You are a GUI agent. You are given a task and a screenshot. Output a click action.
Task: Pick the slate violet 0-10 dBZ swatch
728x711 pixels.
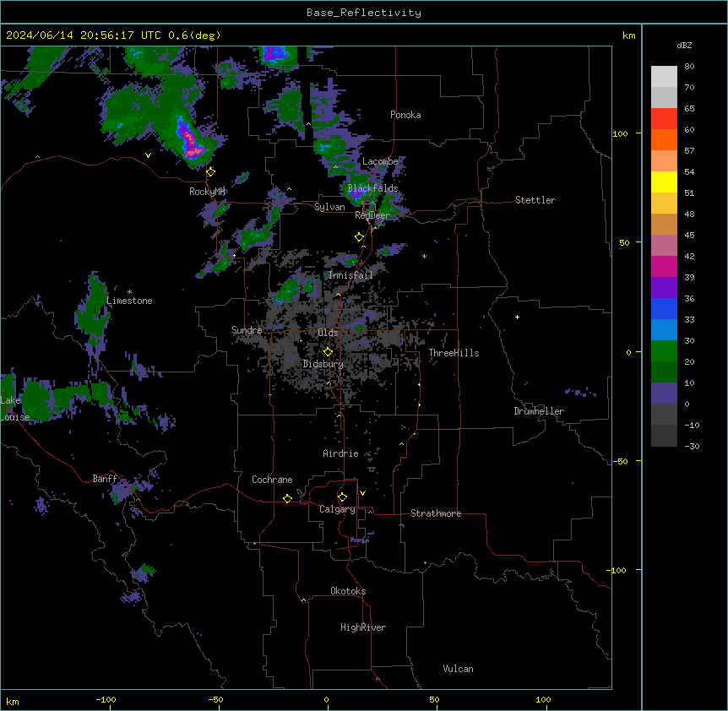pos(664,393)
